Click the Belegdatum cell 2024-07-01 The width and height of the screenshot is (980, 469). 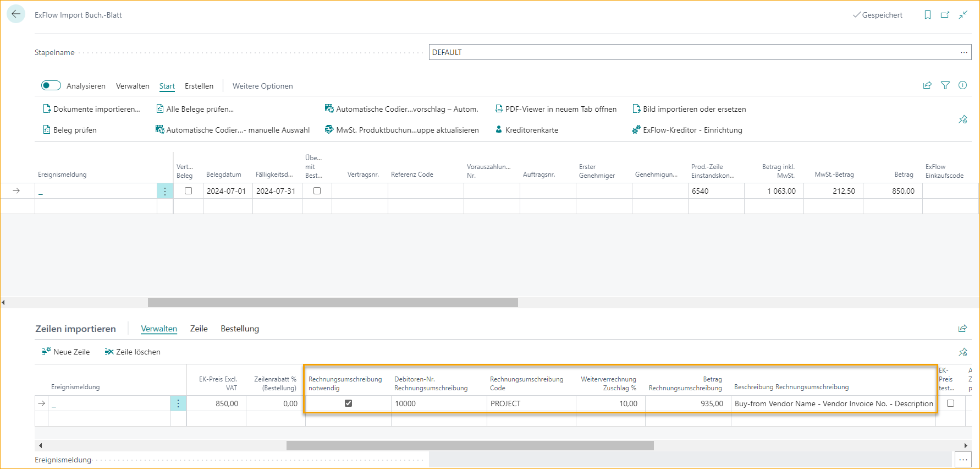click(228, 191)
